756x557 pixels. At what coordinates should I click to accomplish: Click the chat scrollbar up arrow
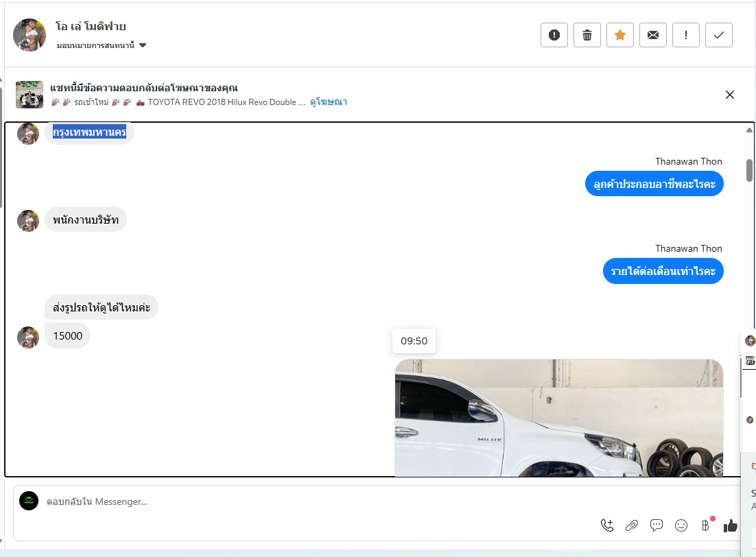click(x=749, y=130)
